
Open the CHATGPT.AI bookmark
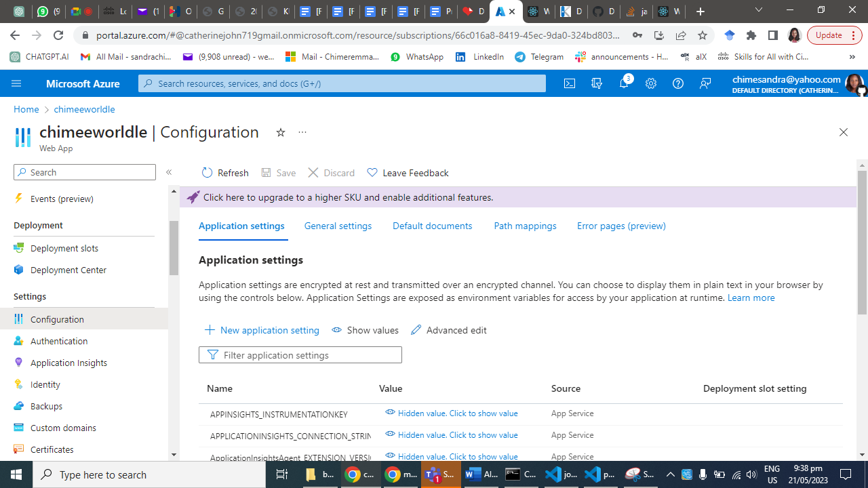pyautogui.click(x=39, y=57)
